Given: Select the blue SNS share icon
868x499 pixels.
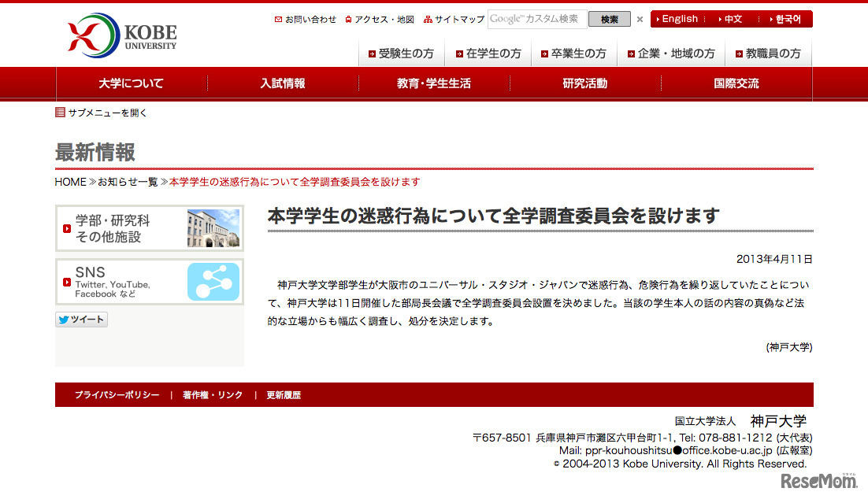Looking at the screenshot, I should 214,282.
